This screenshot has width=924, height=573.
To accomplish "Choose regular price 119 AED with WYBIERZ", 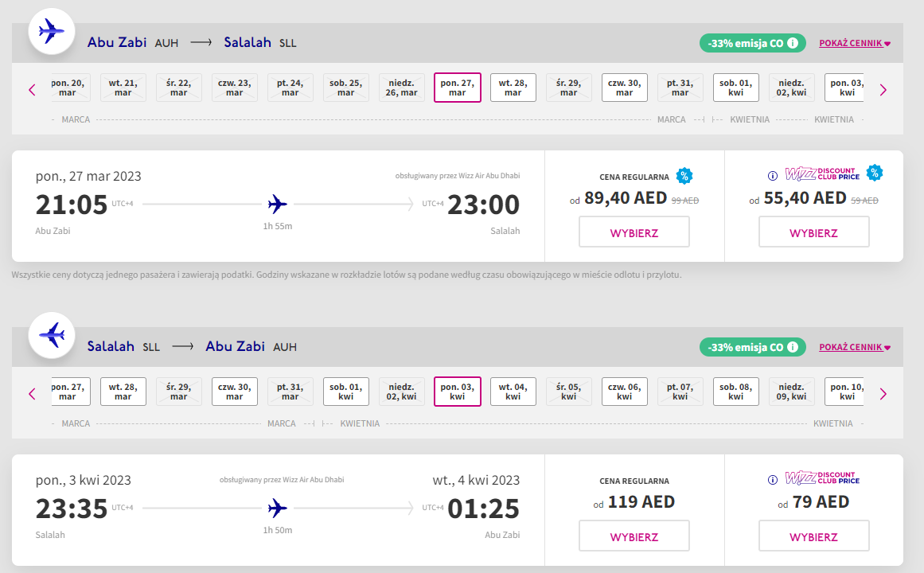I will pos(634,536).
